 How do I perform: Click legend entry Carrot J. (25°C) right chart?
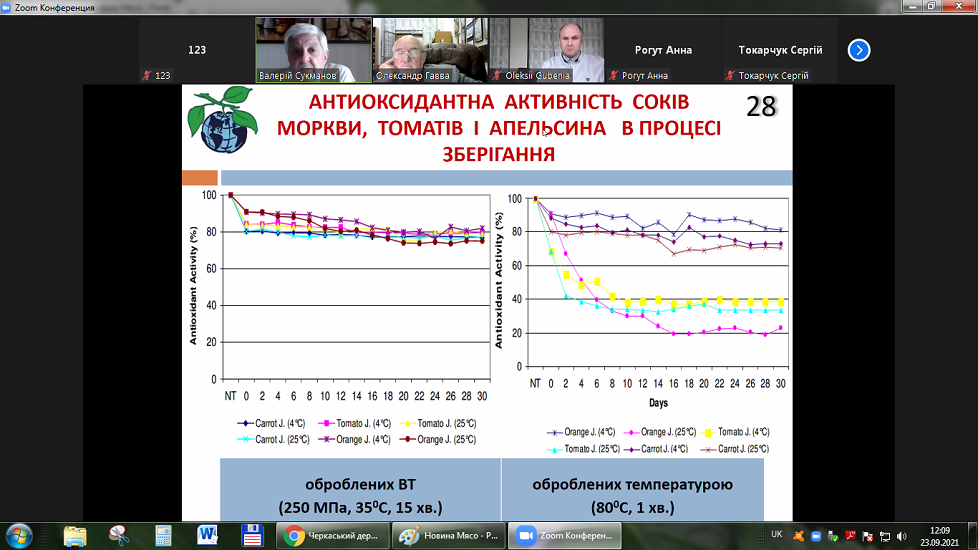pos(735,449)
